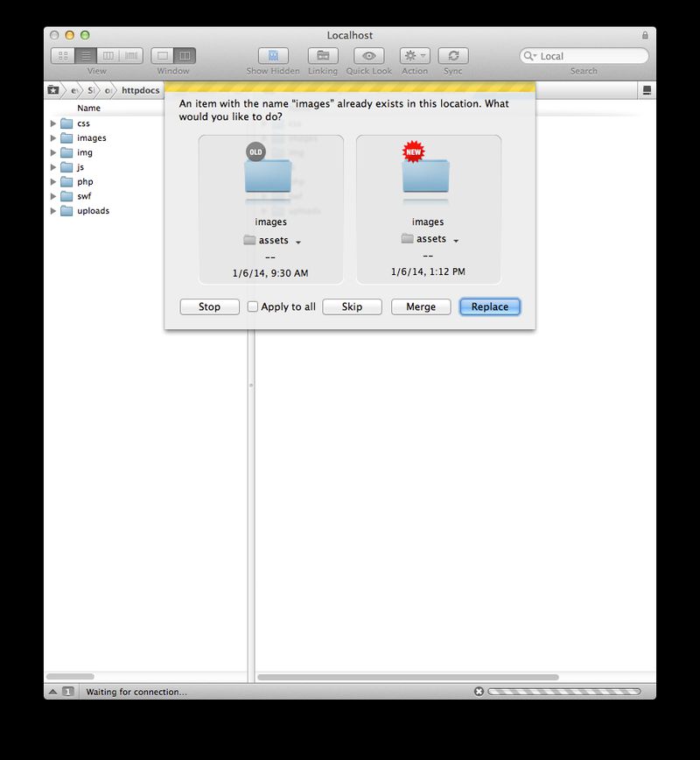Image resolution: width=700 pixels, height=760 pixels.
Task: Select the single-pane window layout
Action: [163, 56]
